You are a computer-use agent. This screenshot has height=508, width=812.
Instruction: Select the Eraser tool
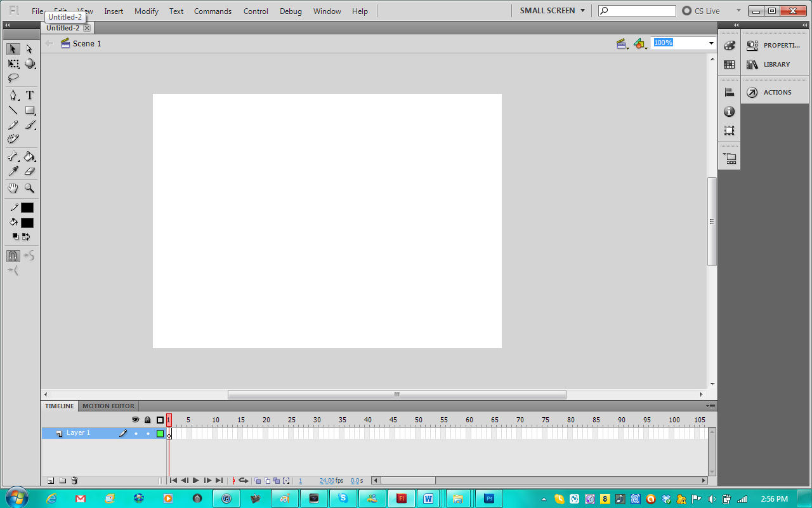coord(29,171)
